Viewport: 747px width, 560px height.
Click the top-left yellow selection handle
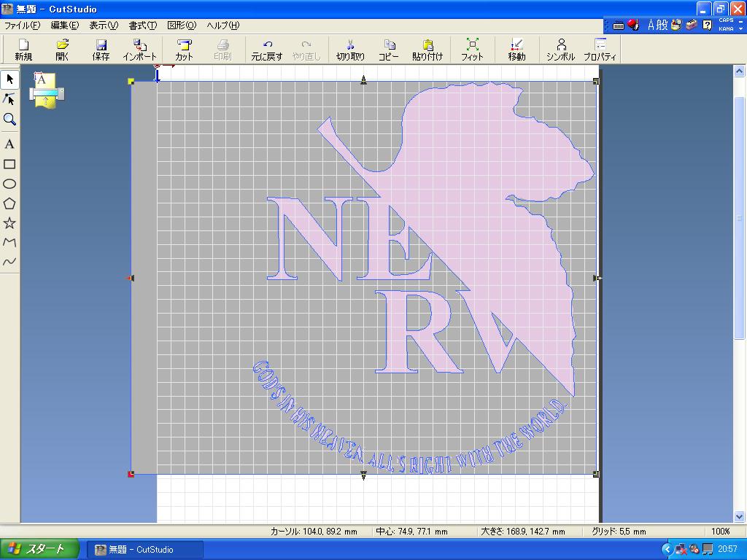point(131,82)
